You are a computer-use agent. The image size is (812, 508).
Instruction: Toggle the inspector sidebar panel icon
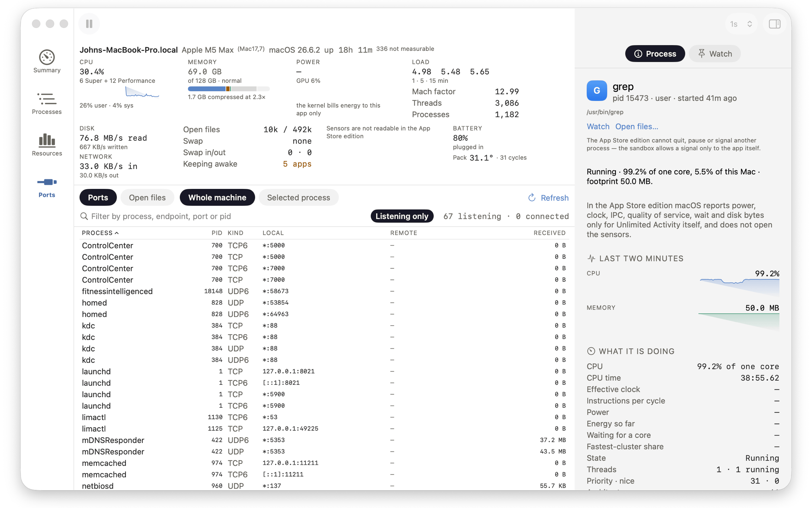[775, 24]
